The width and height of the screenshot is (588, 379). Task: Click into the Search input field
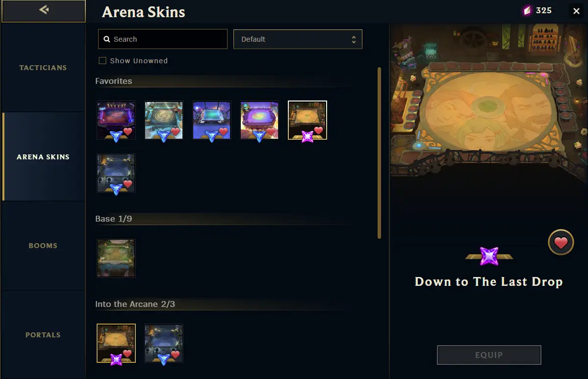pyautogui.click(x=163, y=39)
